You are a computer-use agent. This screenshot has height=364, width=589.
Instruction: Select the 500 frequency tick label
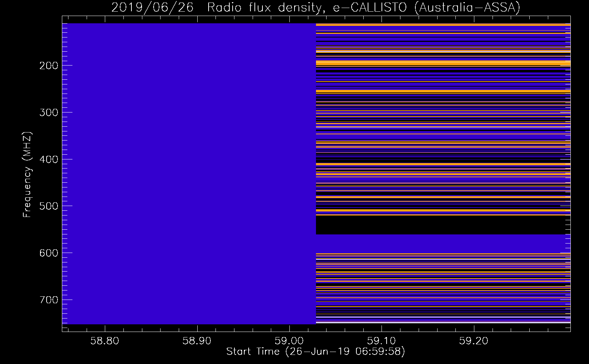pyautogui.click(x=48, y=206)
